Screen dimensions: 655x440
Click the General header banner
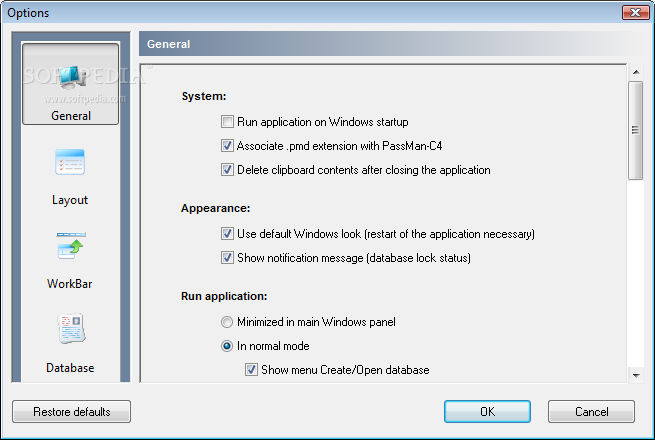(x=388, y=44)
